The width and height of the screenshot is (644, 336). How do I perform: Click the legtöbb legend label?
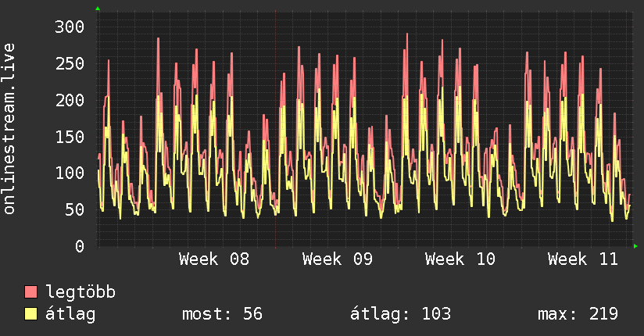click(x=80, y=291)
